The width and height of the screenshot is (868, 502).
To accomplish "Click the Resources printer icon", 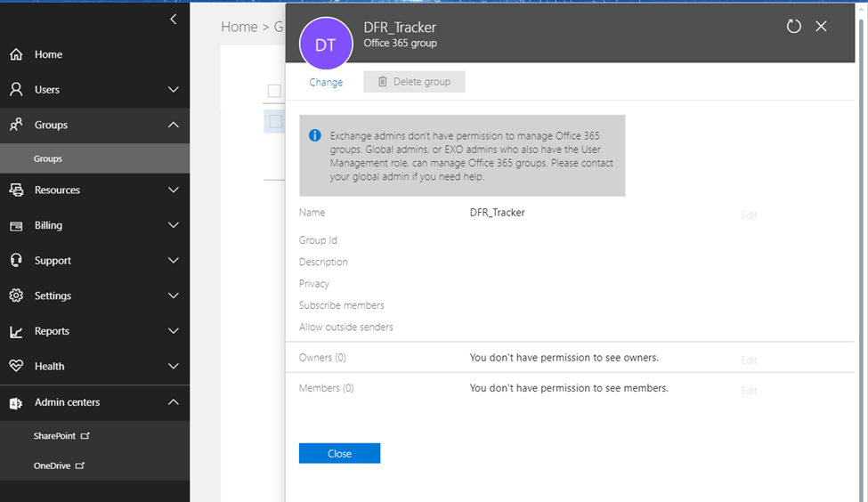I will (x=16, y=190).
